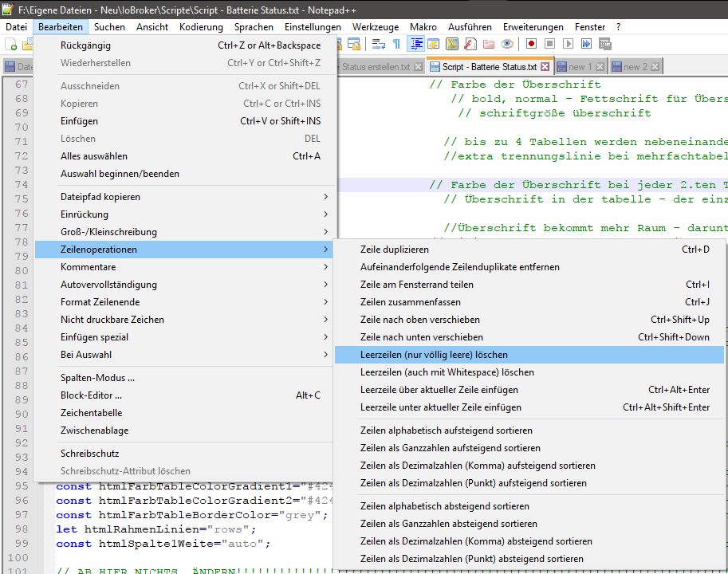Screen dimensions: 728x574
Task: Toggle Schreibschutz menu entry
Action: [x=184, y=454]
